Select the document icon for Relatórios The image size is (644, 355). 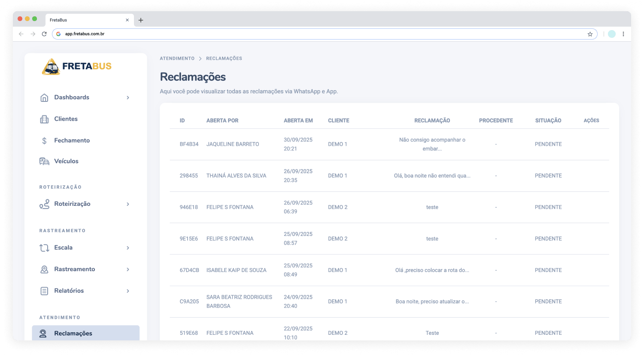coord(44,291)
